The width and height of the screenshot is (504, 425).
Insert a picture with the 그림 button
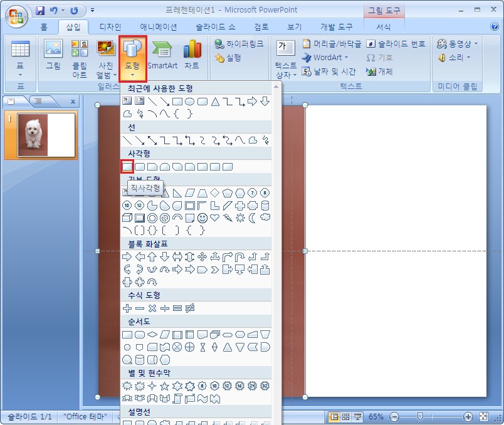[53, 55]
